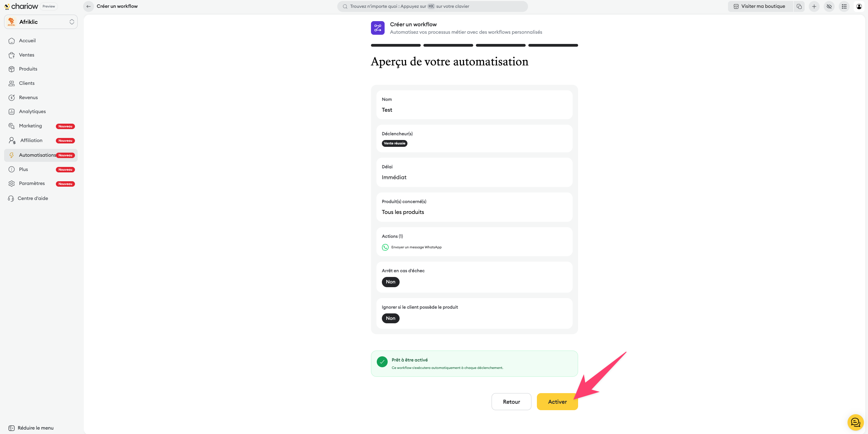The image size is (868, 434).
Task: Open the Paramètres gear item
Action: click(32, 183)
